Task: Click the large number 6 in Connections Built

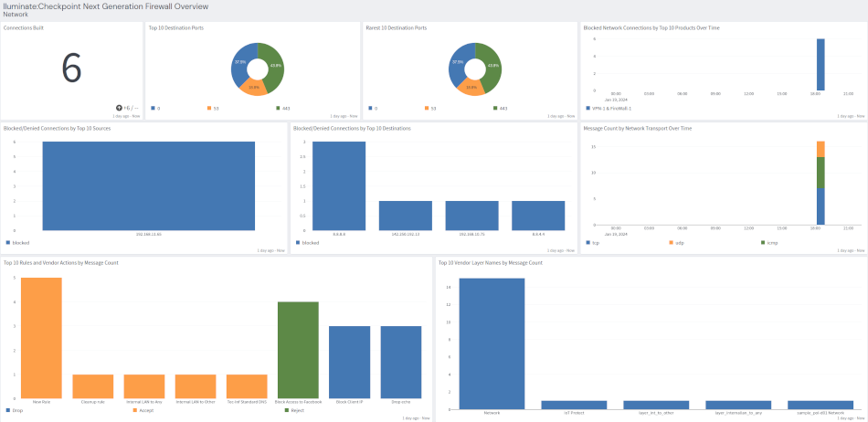Action: pos(71,69)
